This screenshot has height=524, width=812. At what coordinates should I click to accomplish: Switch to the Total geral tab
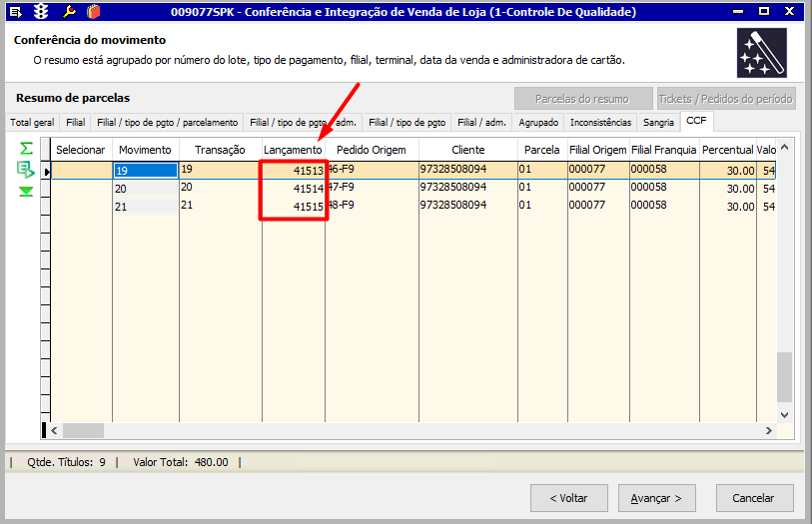point(32,123)
